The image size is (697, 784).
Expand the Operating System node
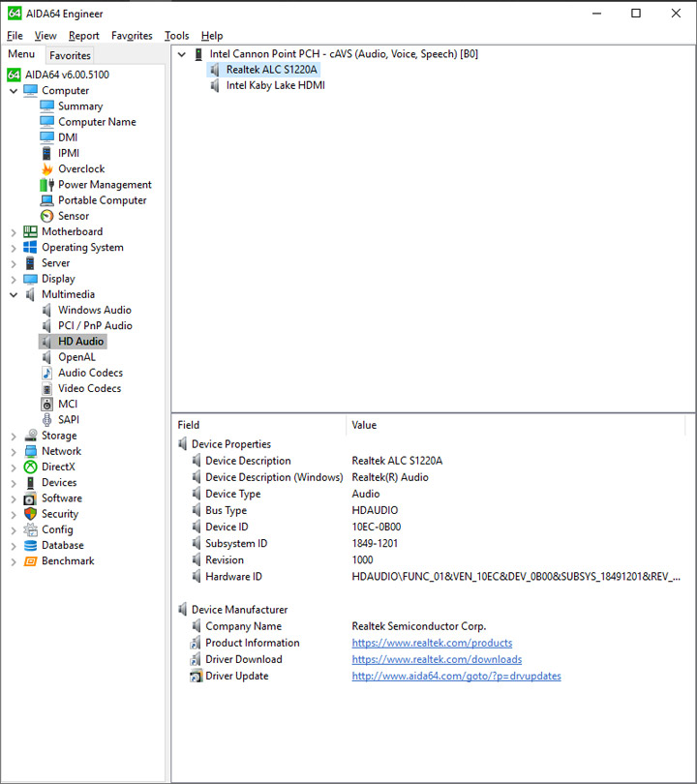coord(14,248)
